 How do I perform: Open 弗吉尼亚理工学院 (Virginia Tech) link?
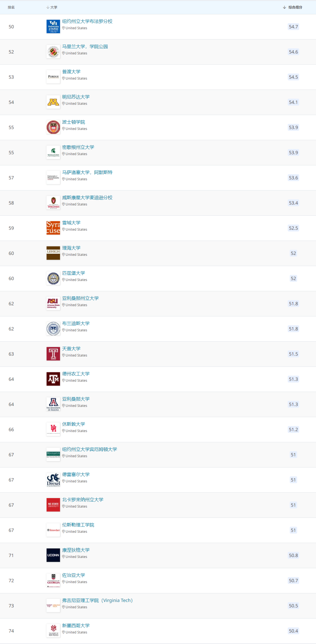tap(97, 600)
